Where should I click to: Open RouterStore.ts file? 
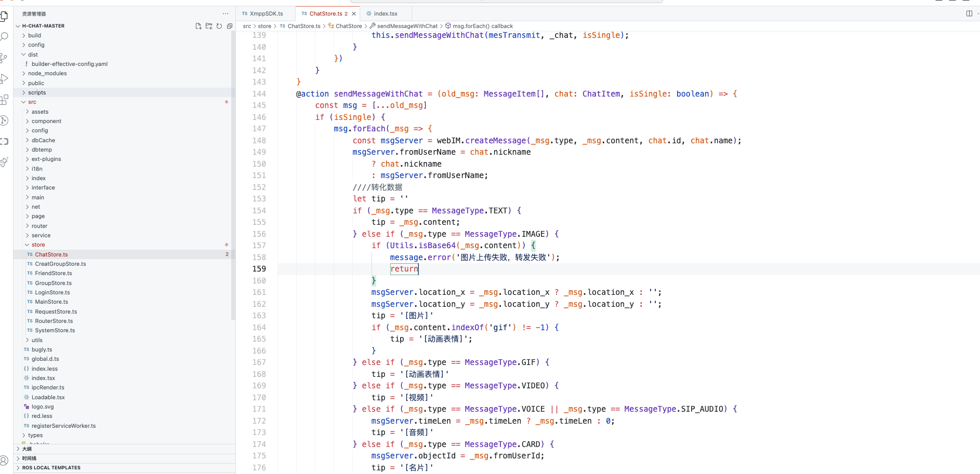[x=125, y=321]
